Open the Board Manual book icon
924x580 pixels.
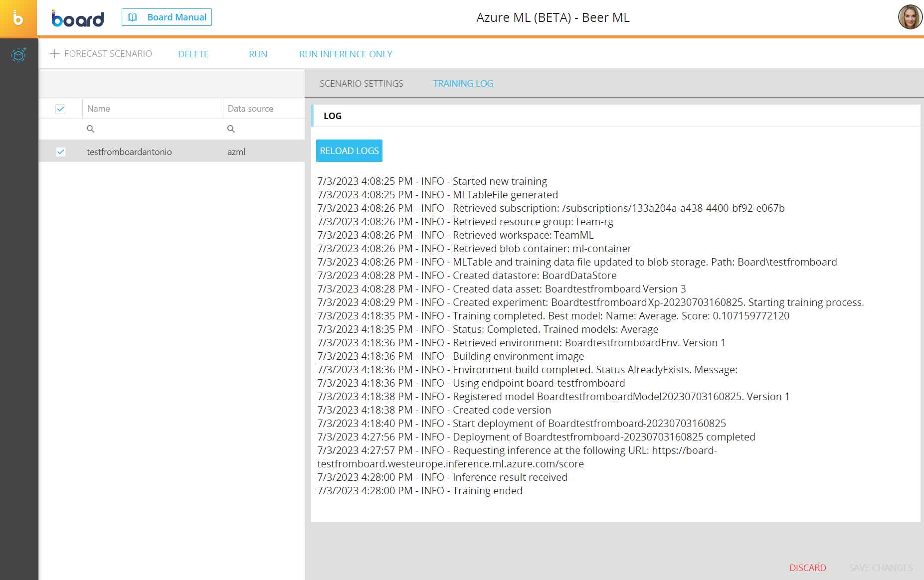pyautogui.click(x=133, y=17)
